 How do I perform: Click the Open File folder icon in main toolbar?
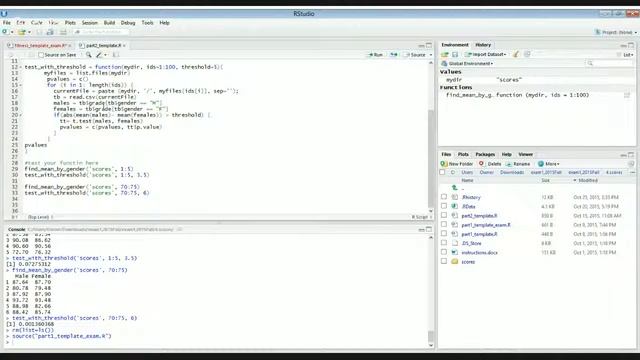[21, 32]
